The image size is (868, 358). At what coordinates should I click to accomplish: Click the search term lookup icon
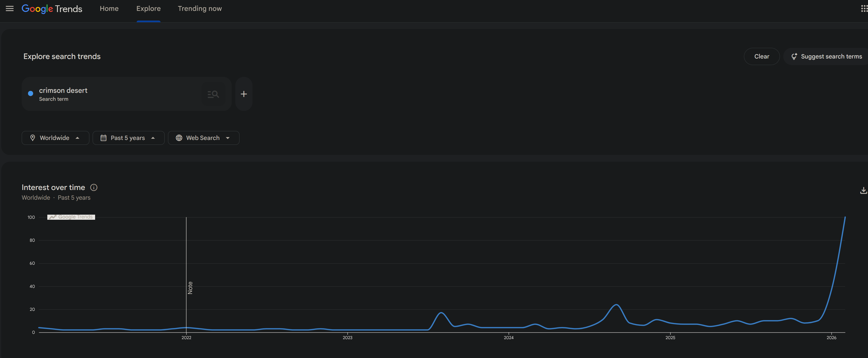[x=213, y=94]
